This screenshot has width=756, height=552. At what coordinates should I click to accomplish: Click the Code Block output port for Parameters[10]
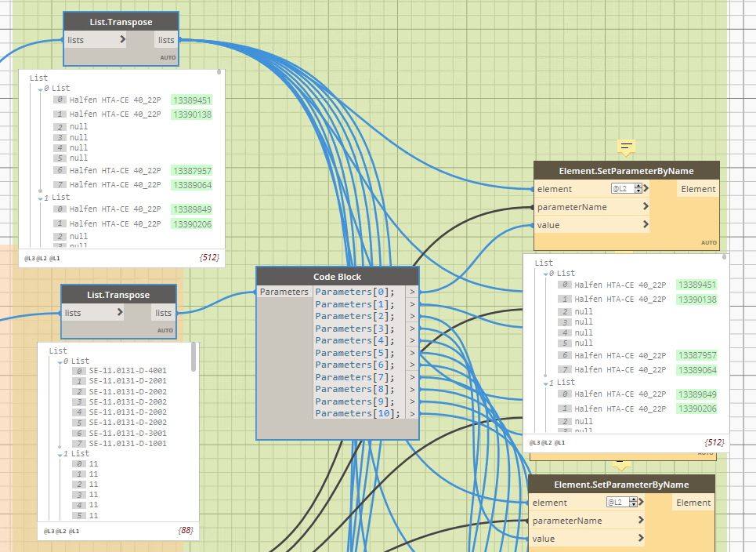412,413
